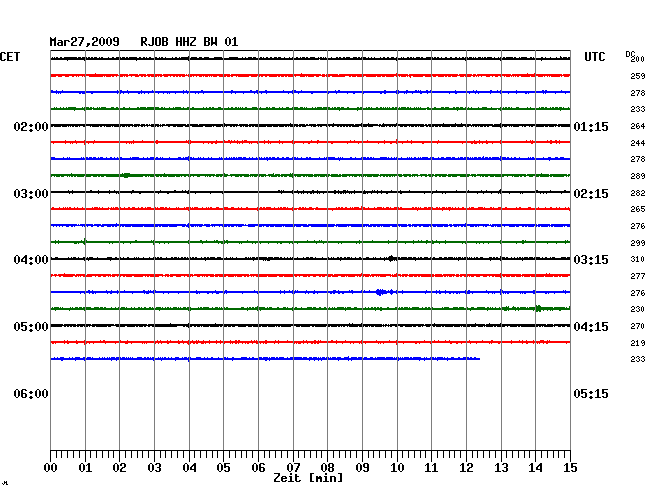Click minute tick label 03

(155, 468)
